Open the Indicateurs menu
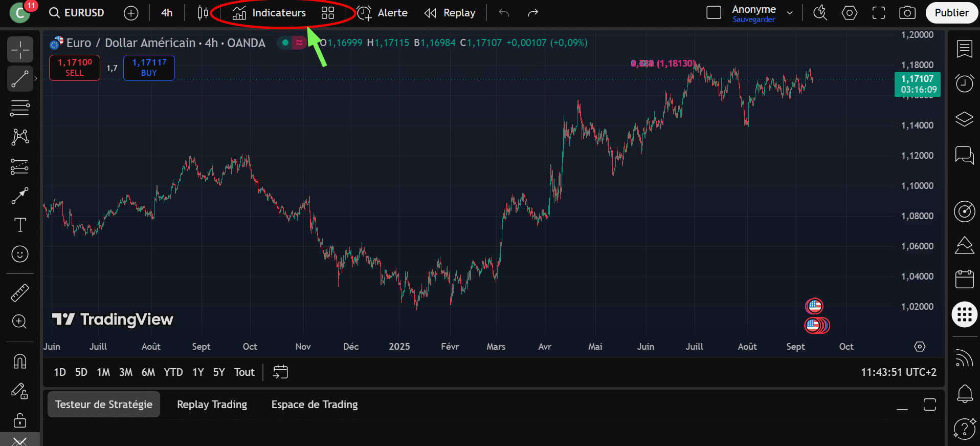Viewport: 980px width, 446px height. tap(269, 13)
